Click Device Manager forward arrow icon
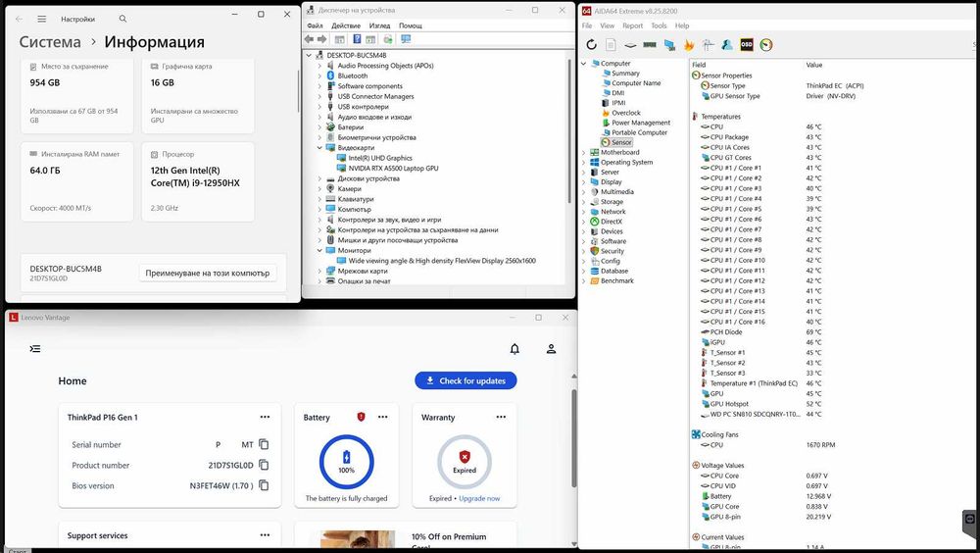Viewport: 980px width, 553px height. click(x=321, y=39)
